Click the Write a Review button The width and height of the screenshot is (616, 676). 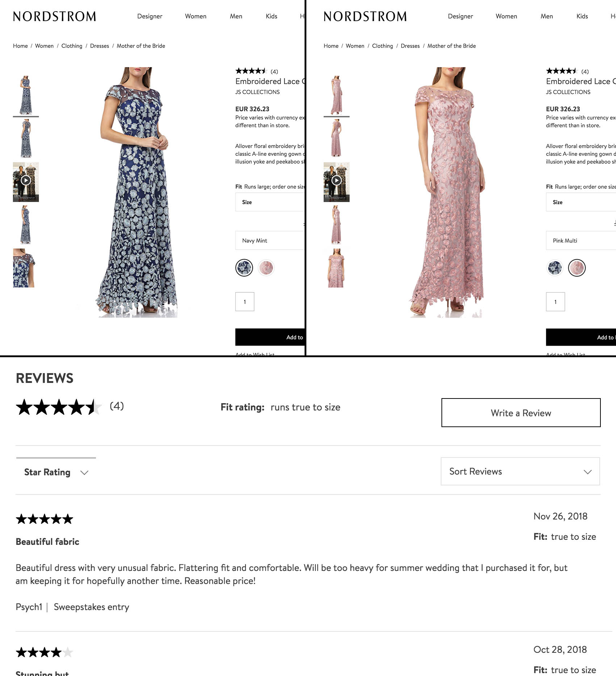point(521,413)
